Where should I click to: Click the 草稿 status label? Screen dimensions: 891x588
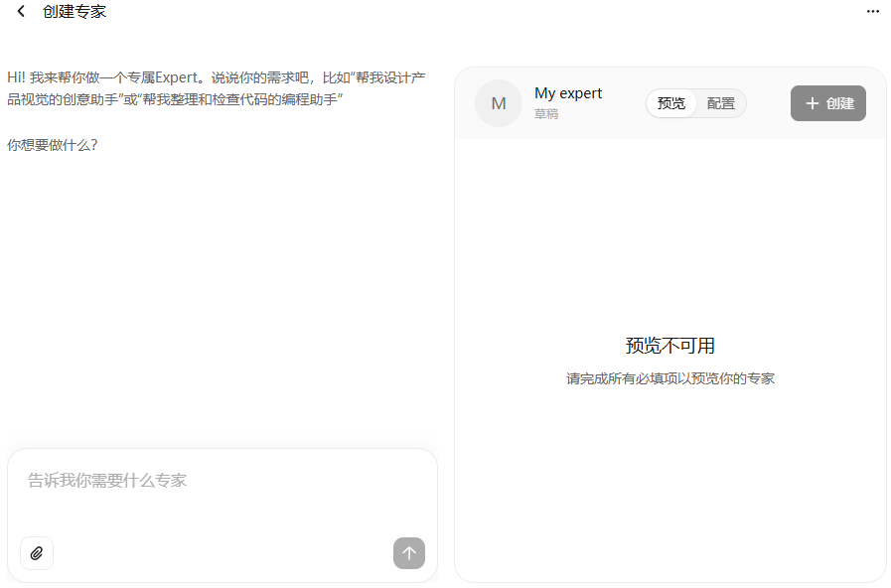pyautogui.click(x=544, y=112)
